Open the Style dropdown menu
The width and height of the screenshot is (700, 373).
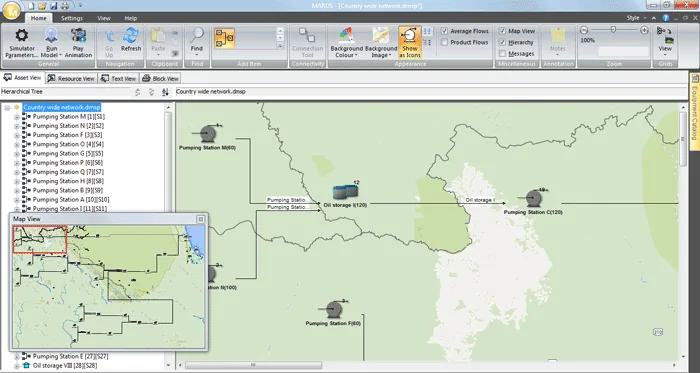coord(636,18)
